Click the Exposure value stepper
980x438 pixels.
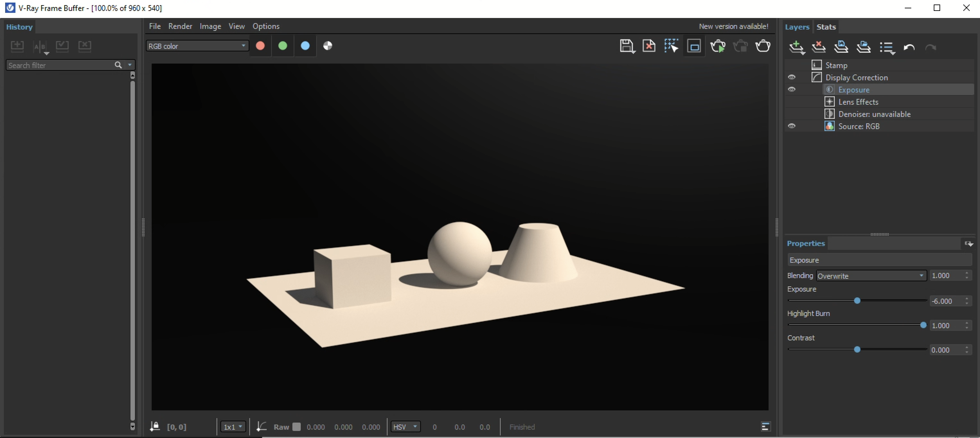967,301
